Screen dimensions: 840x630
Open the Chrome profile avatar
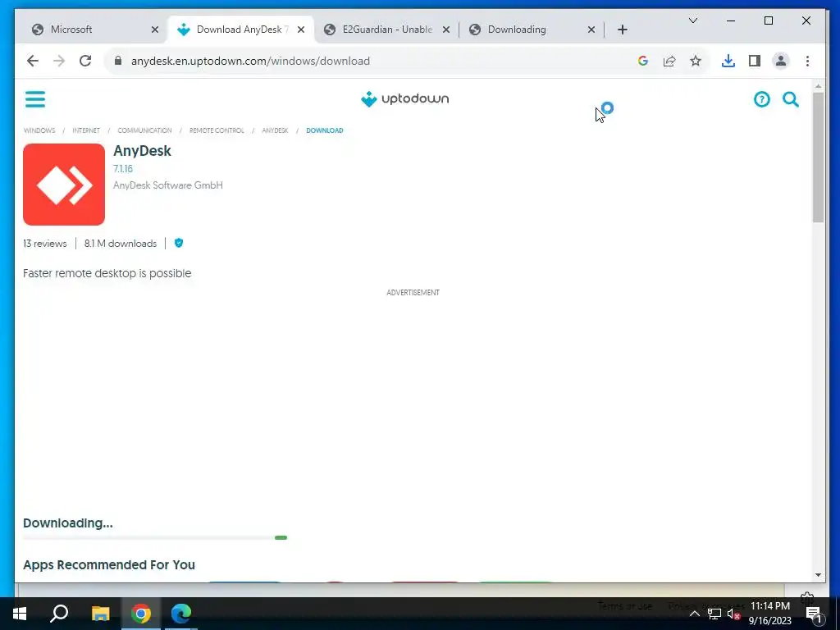[781, 61]
